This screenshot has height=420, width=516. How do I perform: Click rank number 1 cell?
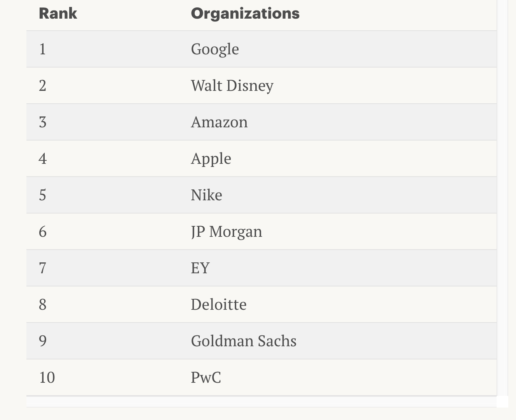tap(43, 49)
